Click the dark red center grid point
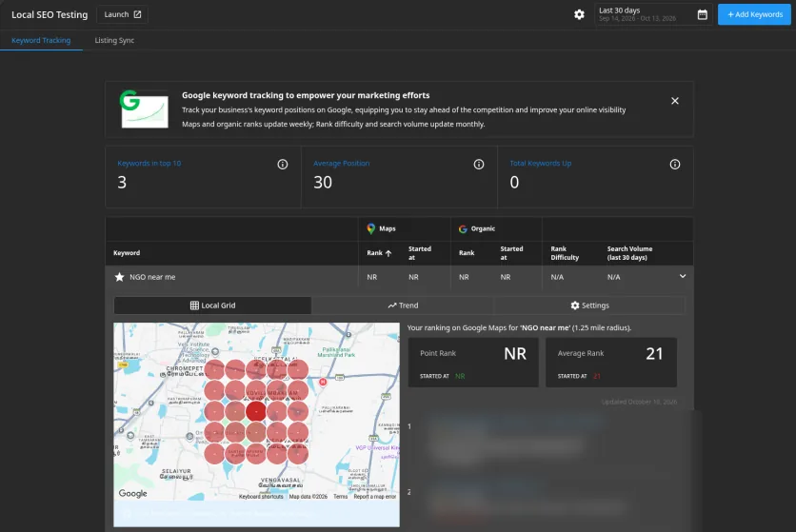 click(x=256, y=411)
